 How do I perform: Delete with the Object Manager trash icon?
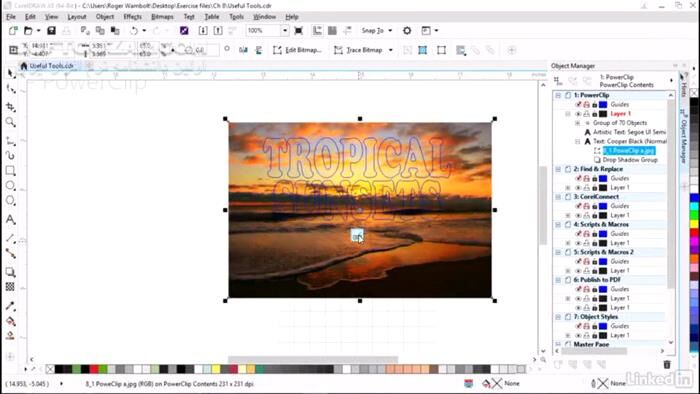click(667, 365)
